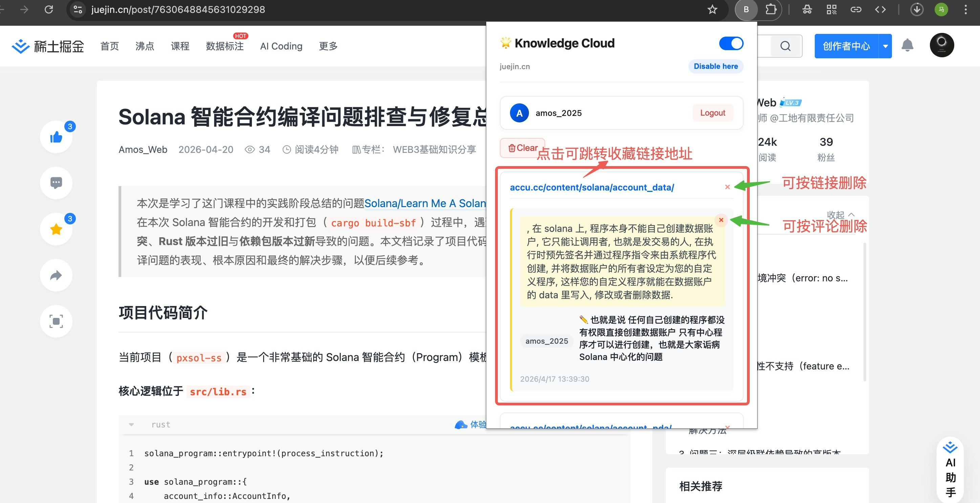Open browser downloads icon
980x503 pixels.
tap(917, 9)
